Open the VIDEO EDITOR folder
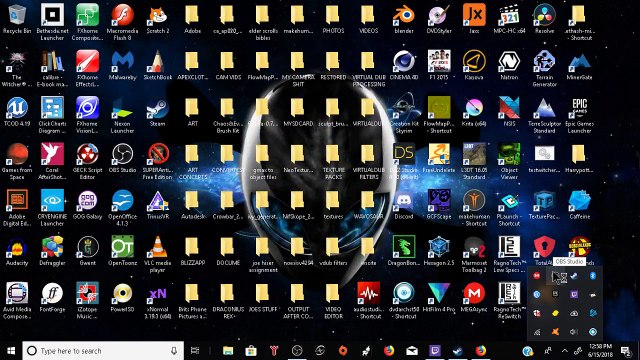640x360 pixels. tap(333, 301)
